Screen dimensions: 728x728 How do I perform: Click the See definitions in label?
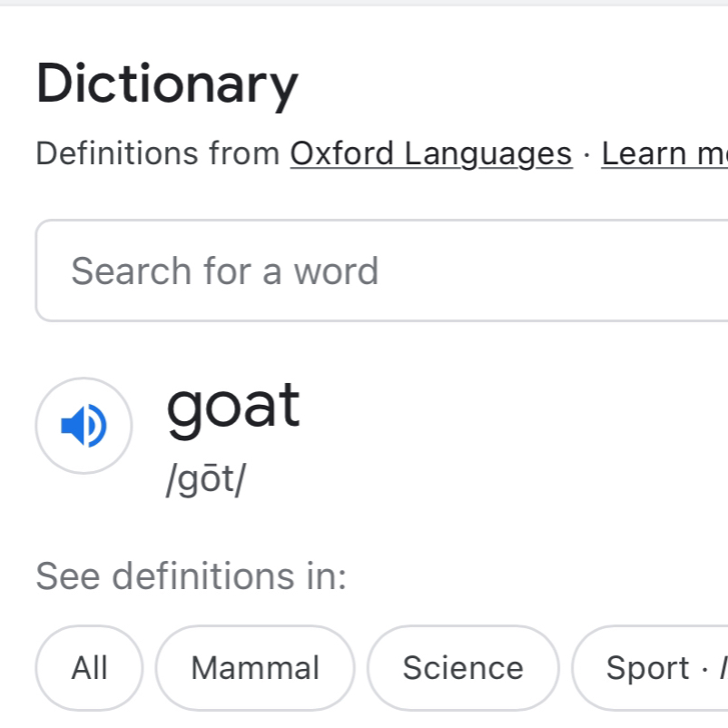pyautogui.click(x=191, y=576)
